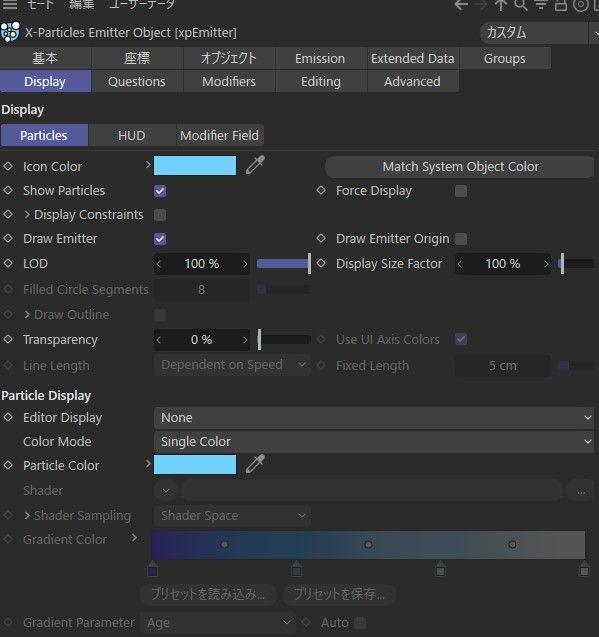Open the Editor Display dropdown
The image size is (599, 637).
tap(374, 418)
